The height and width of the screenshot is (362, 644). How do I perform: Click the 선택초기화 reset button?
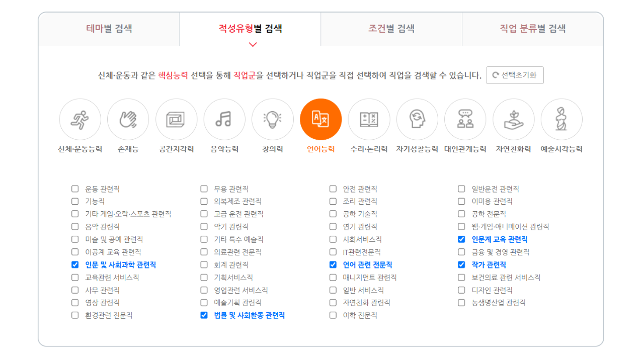515,75
